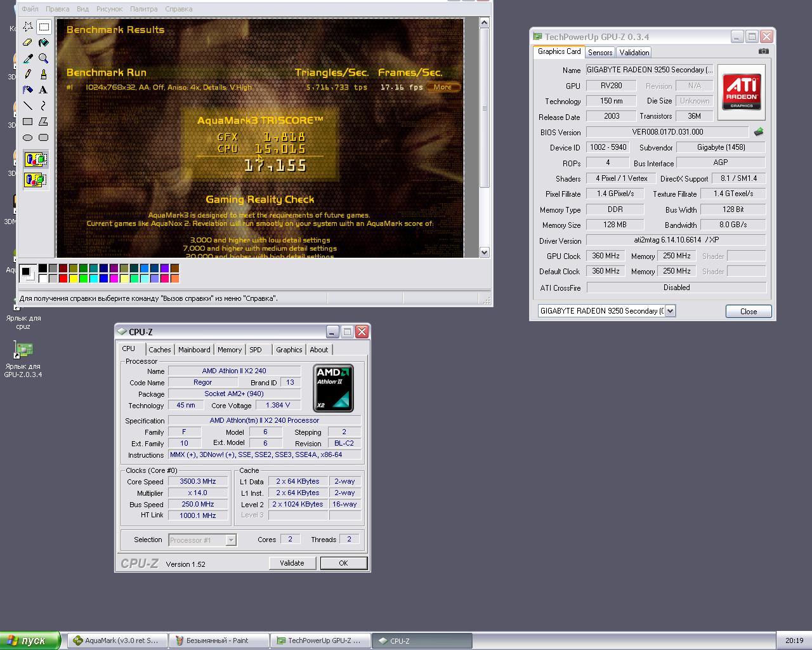Click the BIOS Version field in GPU-Z
Screen dimensions: 812x650
coord(667,132)
